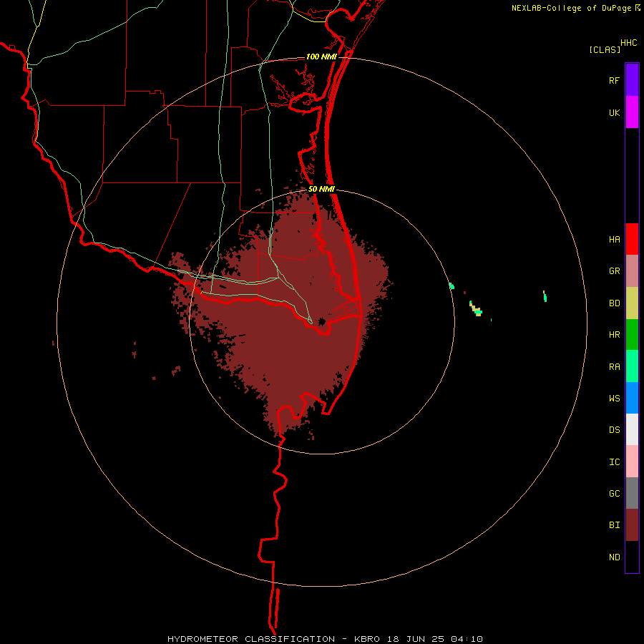
Task: Click the 50 NMI range ring label
Action: [x=321, y=190]
